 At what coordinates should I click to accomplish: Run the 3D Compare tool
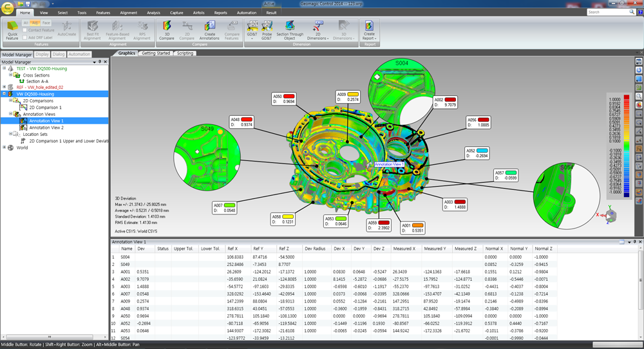tap(166, 30)
